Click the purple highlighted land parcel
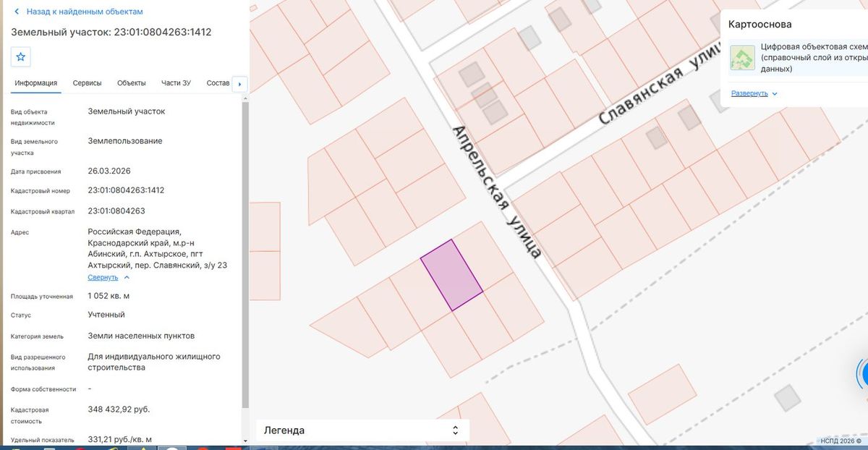 coord(452,275)
